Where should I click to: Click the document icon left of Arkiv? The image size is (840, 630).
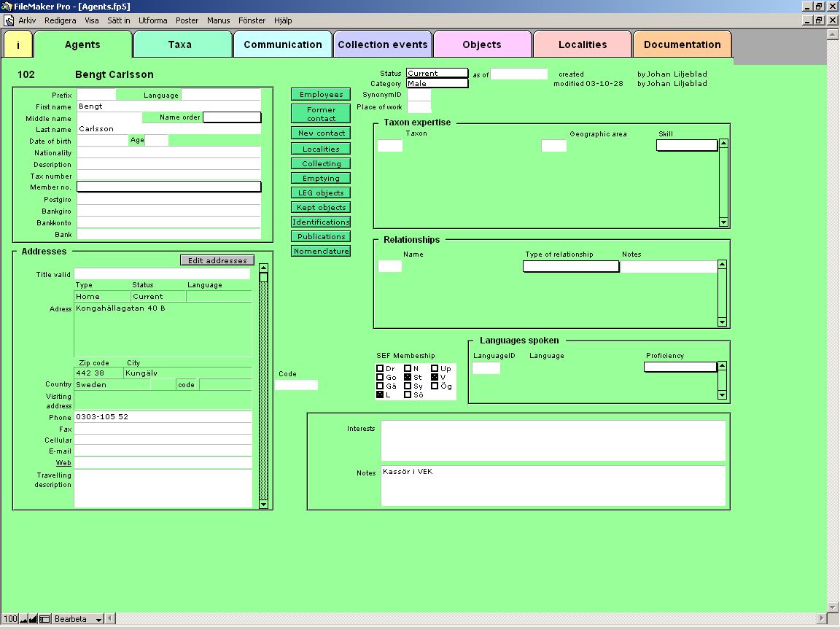click(8, 20)
